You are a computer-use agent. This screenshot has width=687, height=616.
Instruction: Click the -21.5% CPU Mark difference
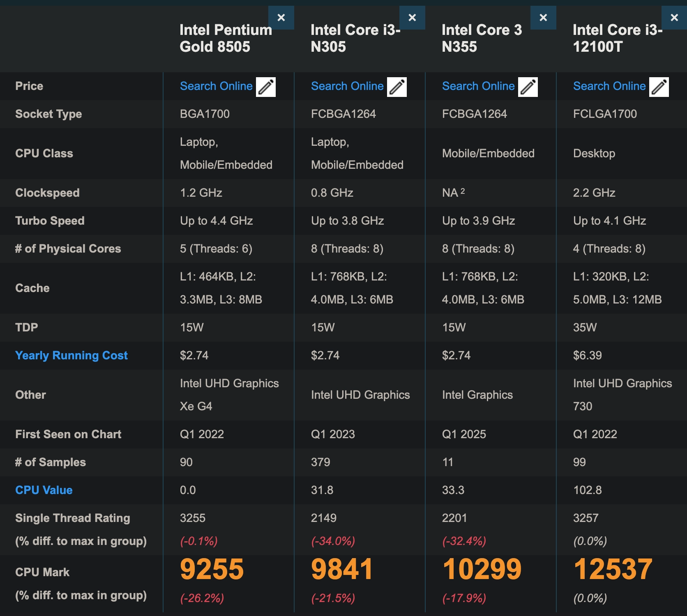tap(333, 598)
